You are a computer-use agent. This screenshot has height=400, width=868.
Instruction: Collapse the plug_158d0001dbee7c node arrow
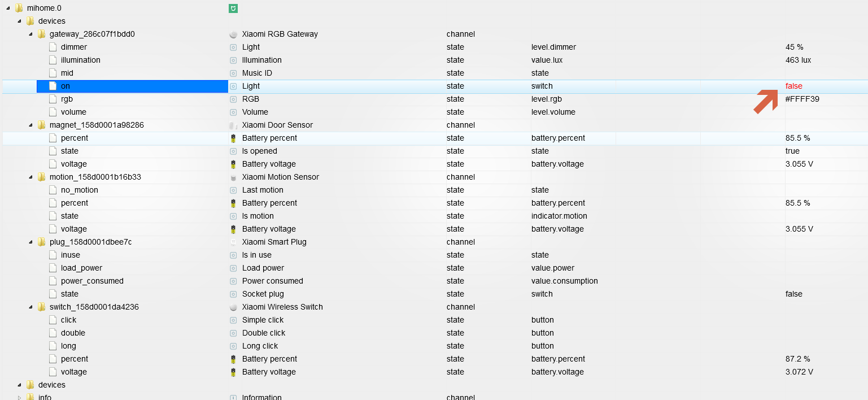30,242
